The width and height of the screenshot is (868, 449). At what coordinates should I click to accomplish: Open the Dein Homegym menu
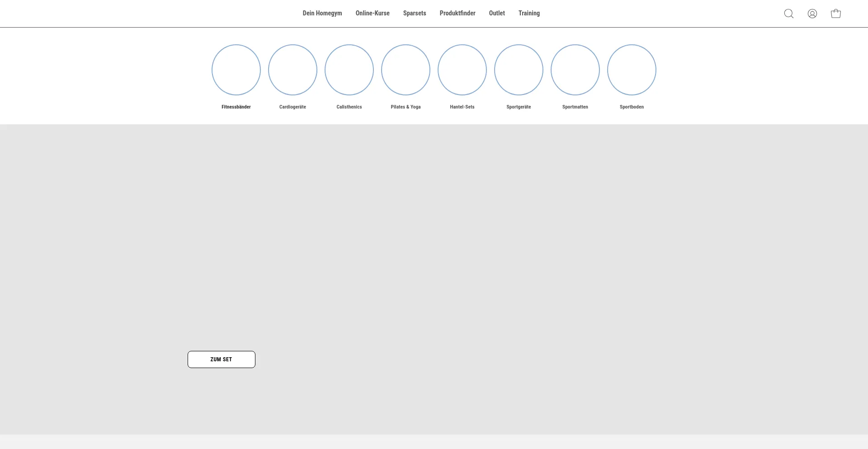322,13
